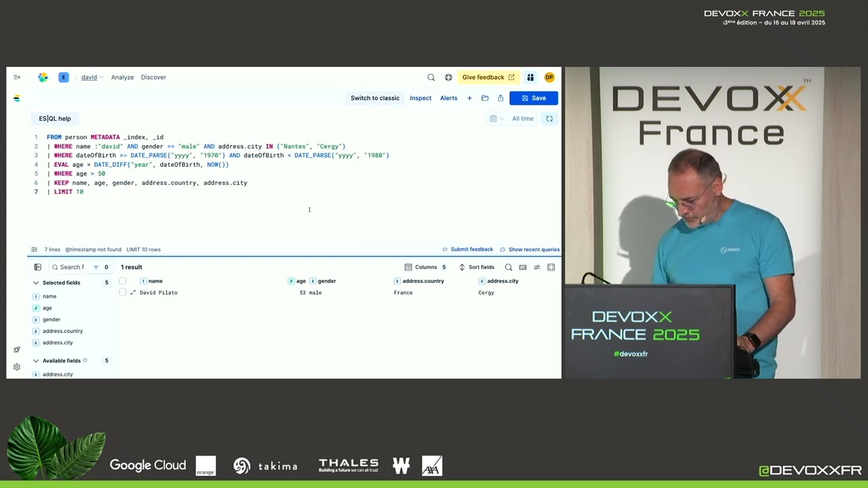Save the Discover session
This screenshot has height=488, width=868.
(x=534, y=98)
